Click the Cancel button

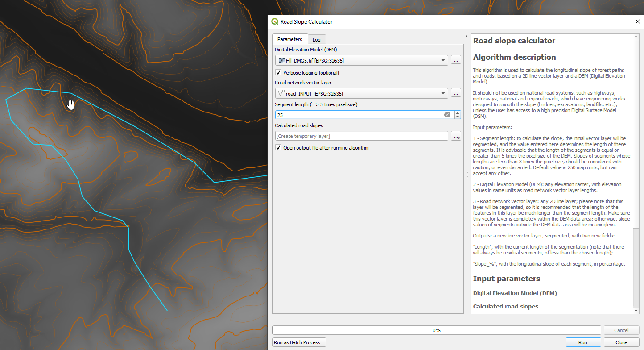click(621, 330)
